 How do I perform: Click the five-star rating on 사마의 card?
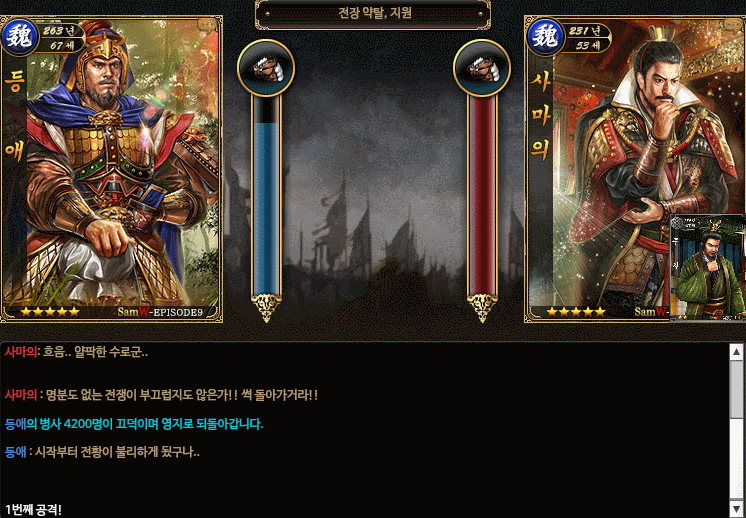576,312
